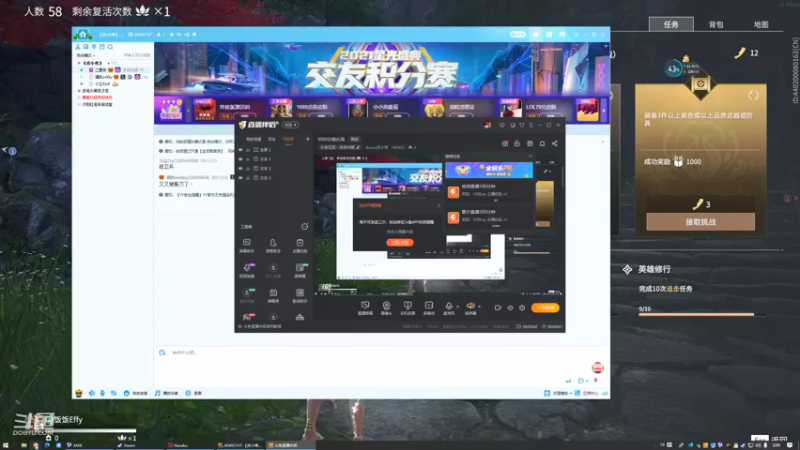The width and height of the screenshot is (800, 450).
Task: Open the dropdown pill next to streaming app logo
Action: point(290,125)
